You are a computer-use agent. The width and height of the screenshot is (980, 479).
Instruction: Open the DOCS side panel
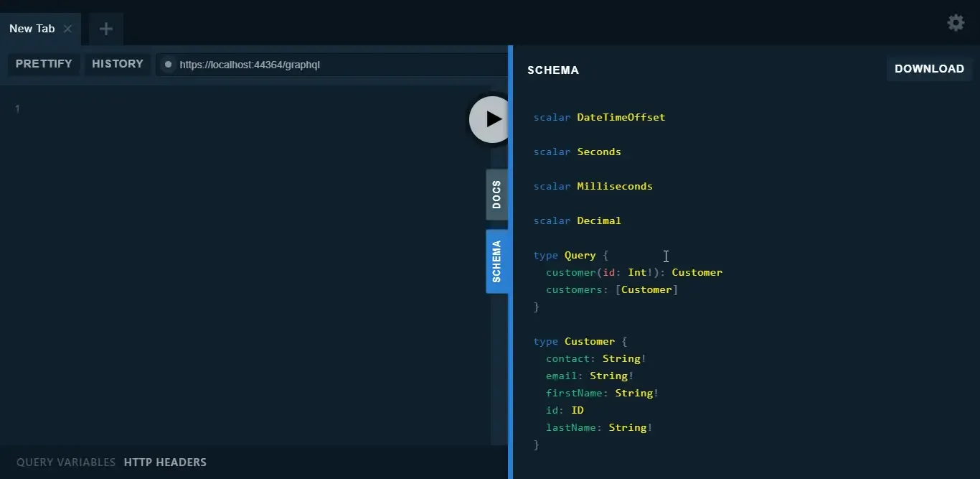click(497, 194)
